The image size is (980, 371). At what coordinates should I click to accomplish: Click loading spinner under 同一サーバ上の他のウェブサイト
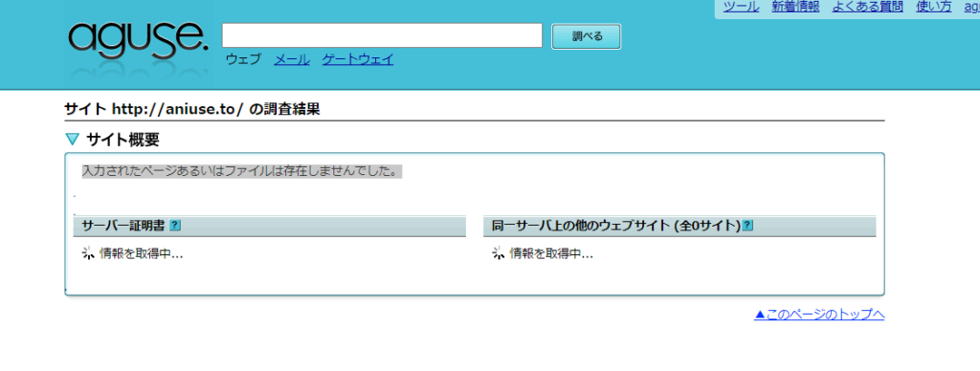click(498, 253)
